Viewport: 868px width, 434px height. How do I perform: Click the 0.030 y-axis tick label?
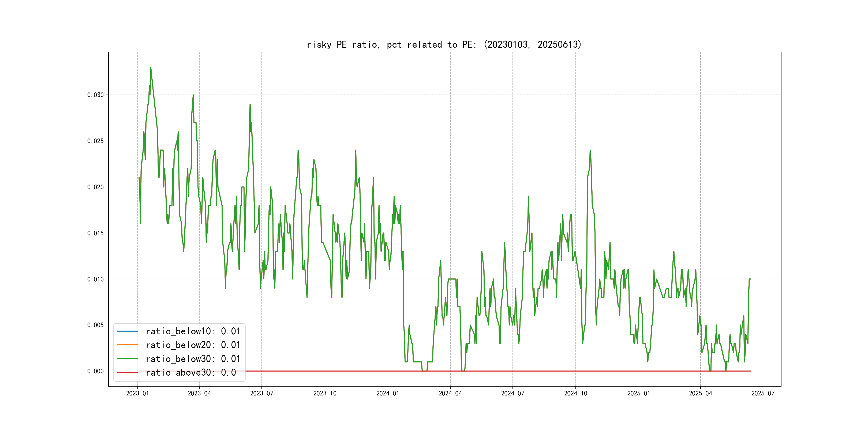95,95
